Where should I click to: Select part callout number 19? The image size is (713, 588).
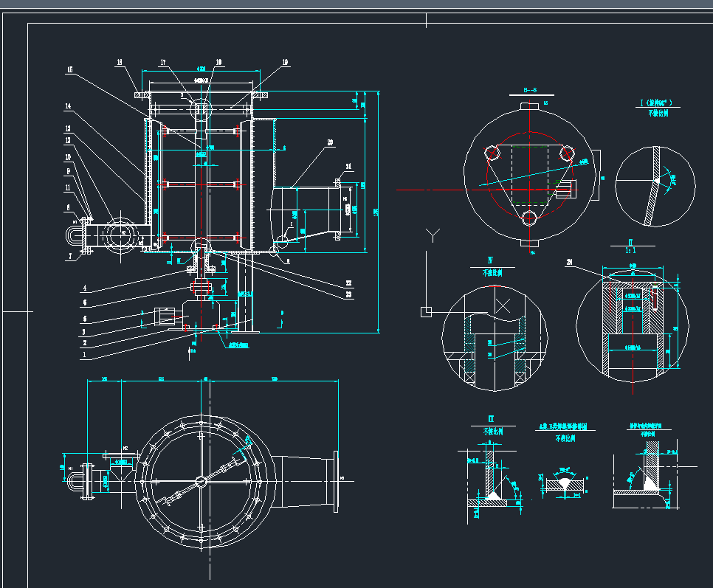point(285,62)
